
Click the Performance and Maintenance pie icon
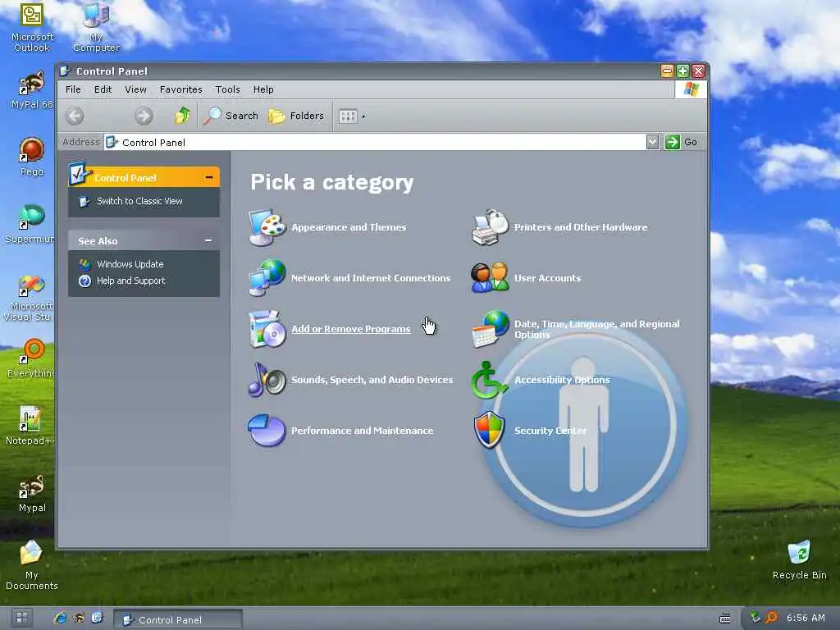click(267, 430)
